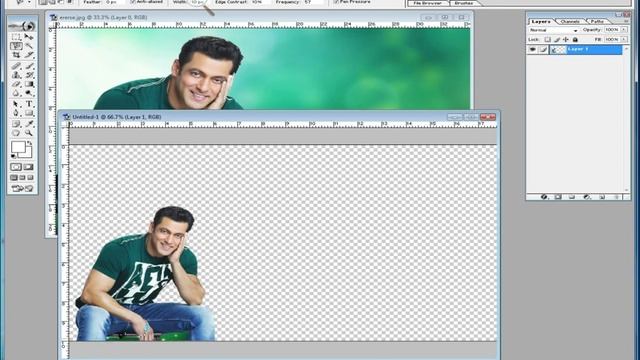Select the Pen tool
640x360 pixels.
[16, 113]
